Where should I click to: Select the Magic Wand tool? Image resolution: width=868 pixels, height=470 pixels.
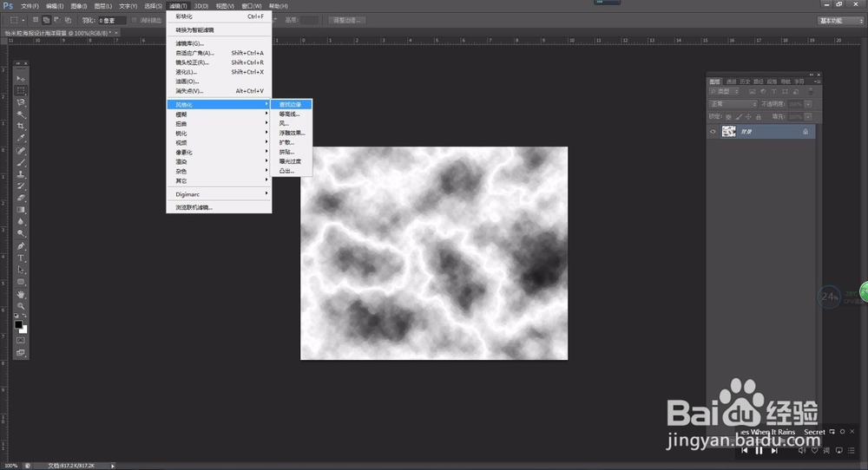pos(21,114)
